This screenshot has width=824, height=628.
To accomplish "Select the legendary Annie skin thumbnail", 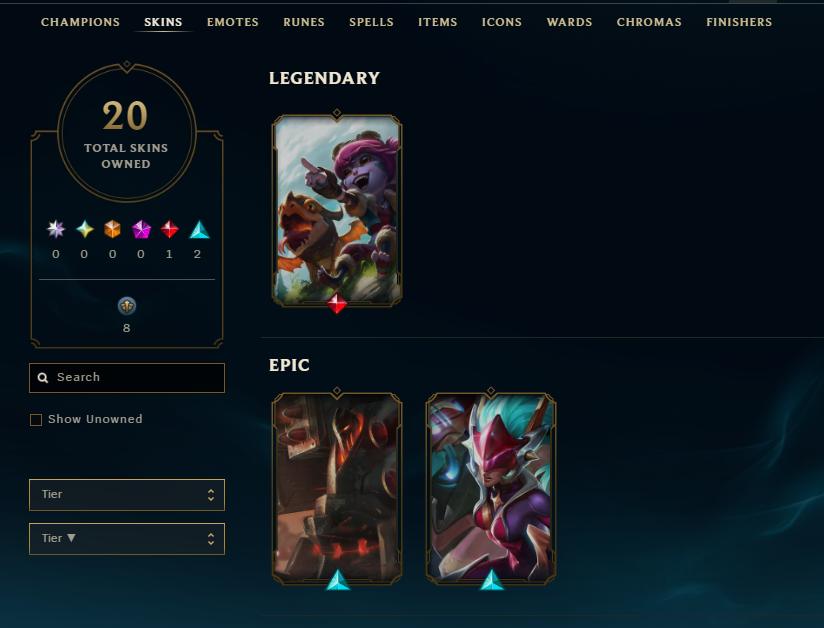I will pyautogui.click(x=337, y=210).
